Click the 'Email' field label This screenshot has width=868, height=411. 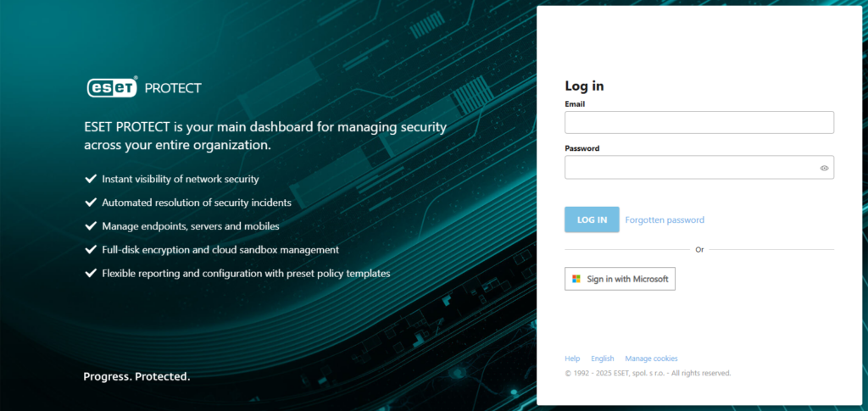point(575,103)
